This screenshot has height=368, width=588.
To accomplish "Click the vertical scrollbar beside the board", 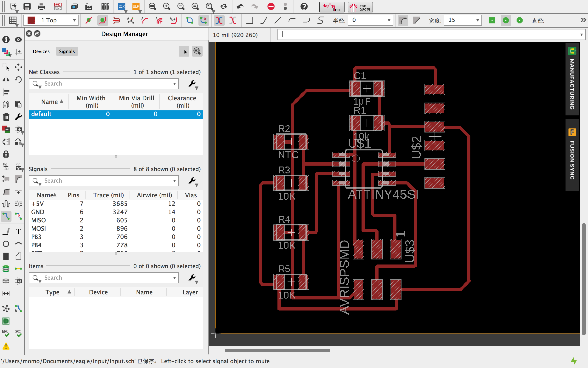I will point(584,279).
